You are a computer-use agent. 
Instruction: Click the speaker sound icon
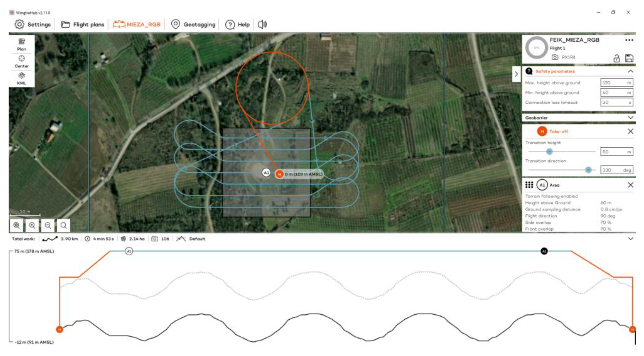[x=262, y=24]
